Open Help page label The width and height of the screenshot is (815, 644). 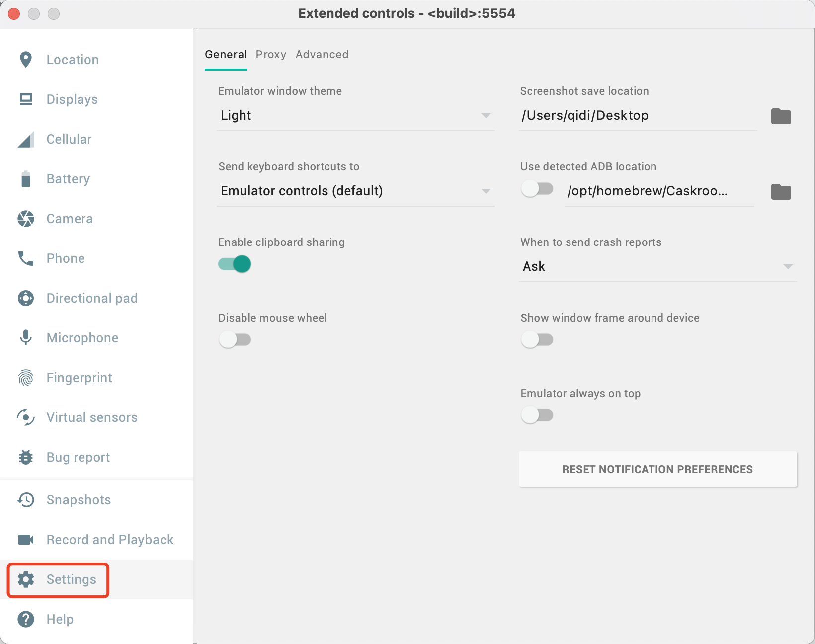(60, 619)
